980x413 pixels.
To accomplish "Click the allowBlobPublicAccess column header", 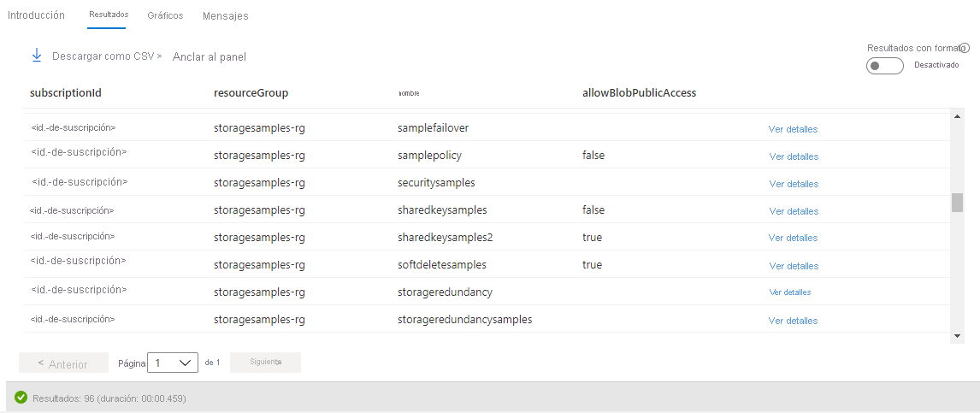I will 639,93.
